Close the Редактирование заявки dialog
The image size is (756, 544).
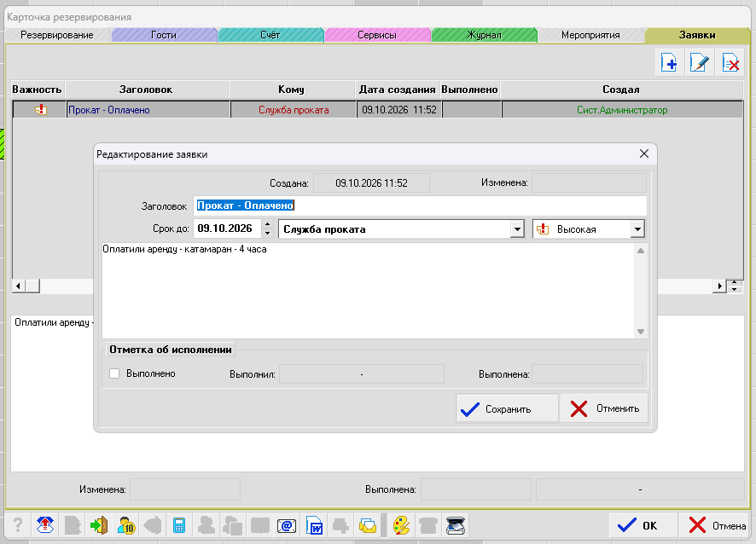tap(644, 153)
